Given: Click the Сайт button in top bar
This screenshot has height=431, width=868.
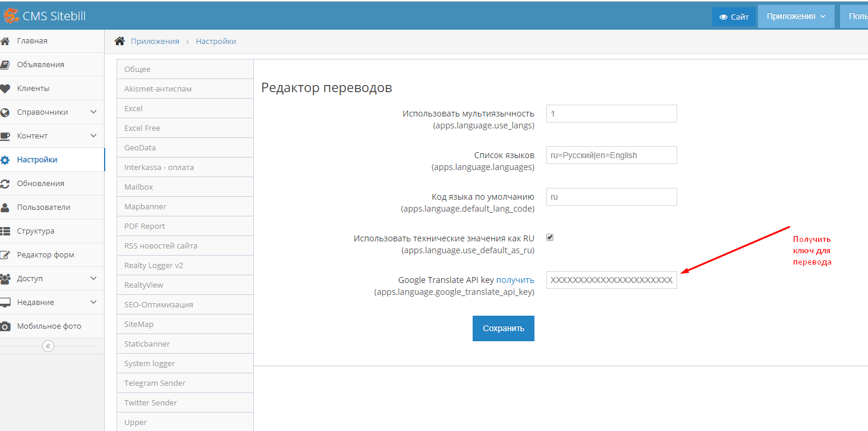Looking at the screenshot, I should point(734,17).
